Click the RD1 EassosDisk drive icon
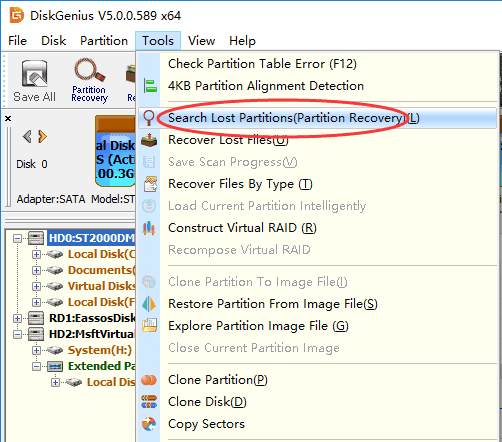The width and height of the screenshot is (502, 442). pos(36,318)
